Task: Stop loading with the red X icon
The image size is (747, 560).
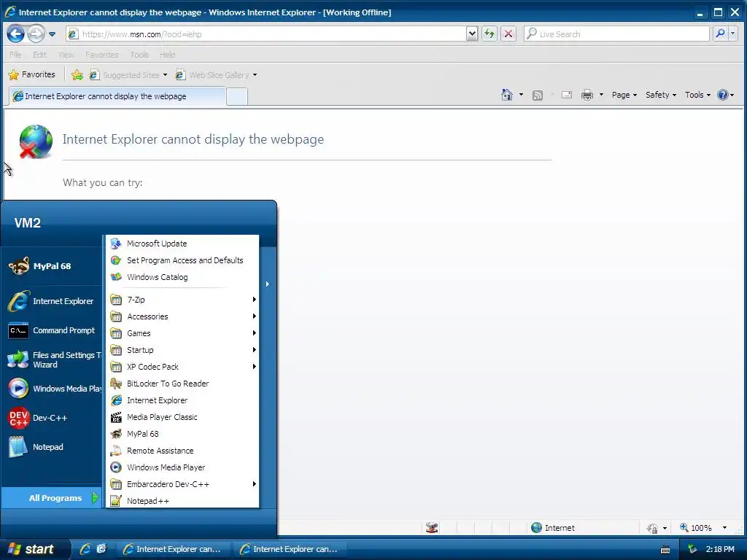Action: [508, 34]
